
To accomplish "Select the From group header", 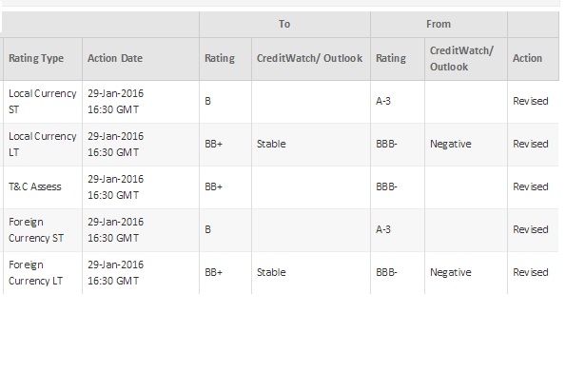I will (x=439, y=24).
